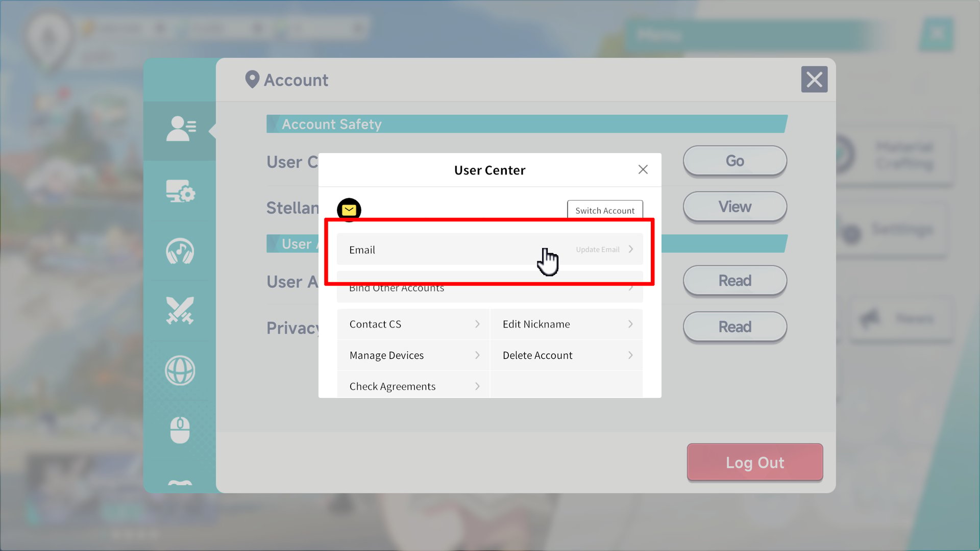980x551 pixels.
Task: Open Delete Account
Action: 566,355
